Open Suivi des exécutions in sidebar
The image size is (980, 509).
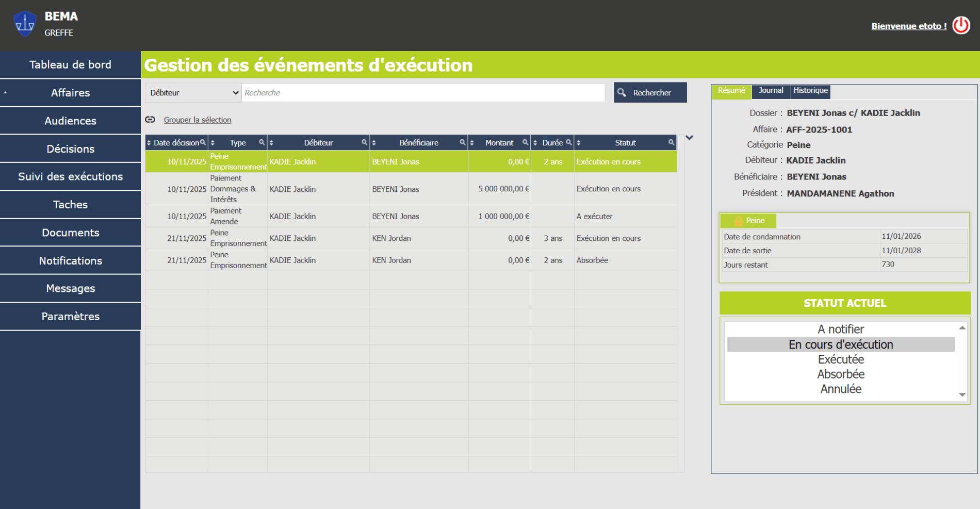tap(70, 176)
